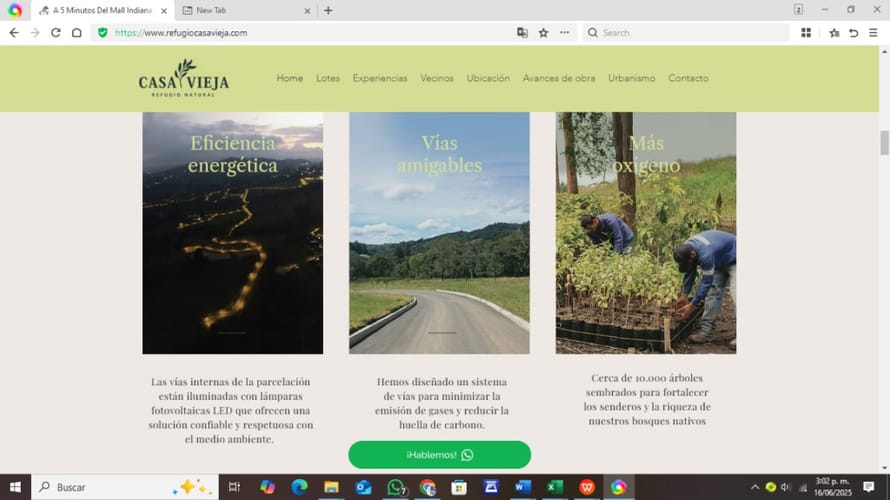The image size is (890, 500).
Task: Open the tab counter icon
Action: coord(798,10)
